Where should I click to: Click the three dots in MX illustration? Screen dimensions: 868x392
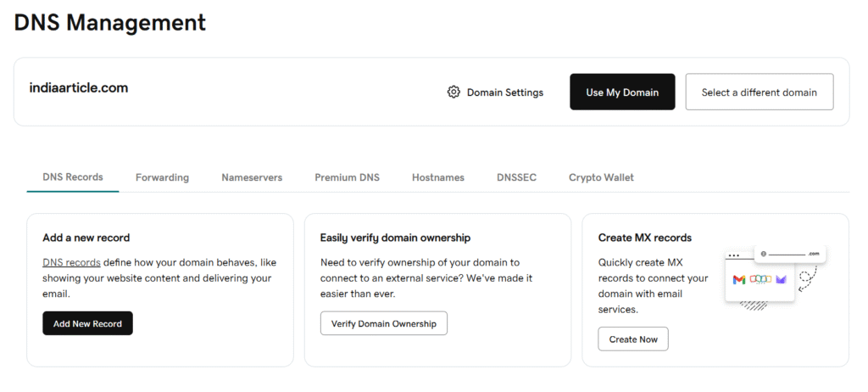[x=734, y=255]
